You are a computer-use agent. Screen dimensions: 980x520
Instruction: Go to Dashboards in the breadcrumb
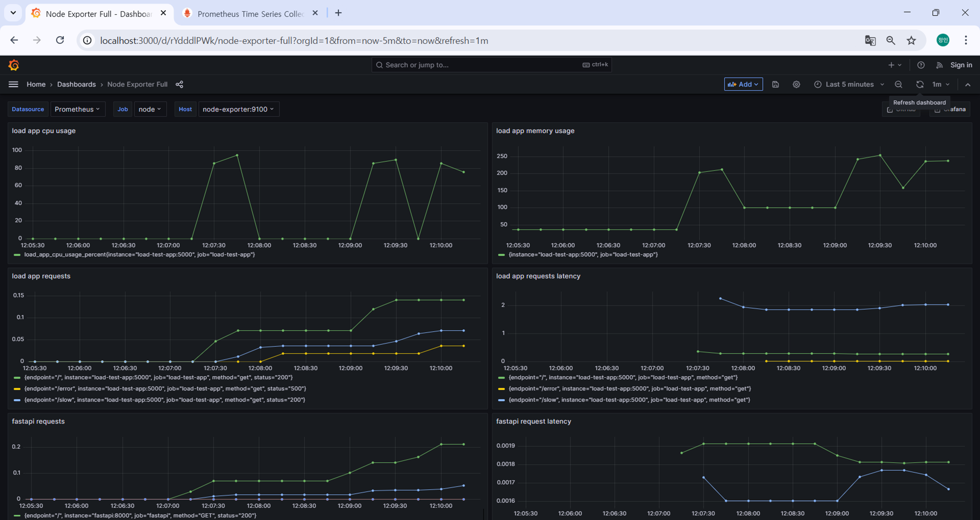click(76, 85)
